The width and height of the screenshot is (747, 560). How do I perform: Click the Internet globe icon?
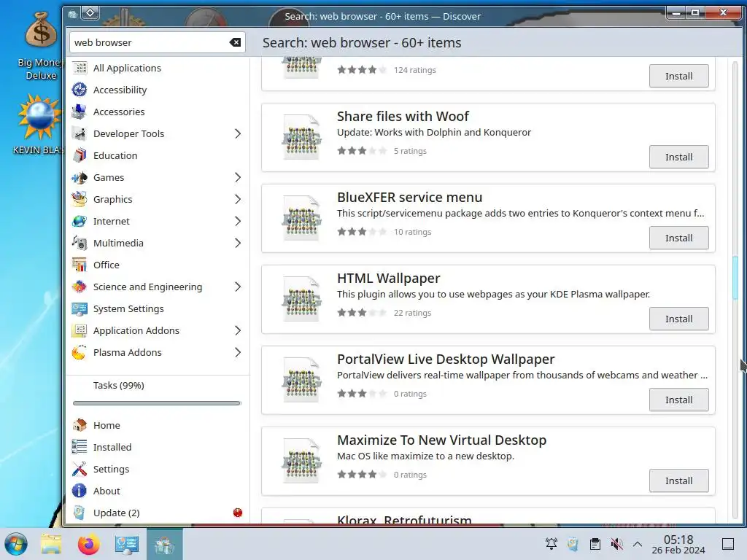[80, 222]
